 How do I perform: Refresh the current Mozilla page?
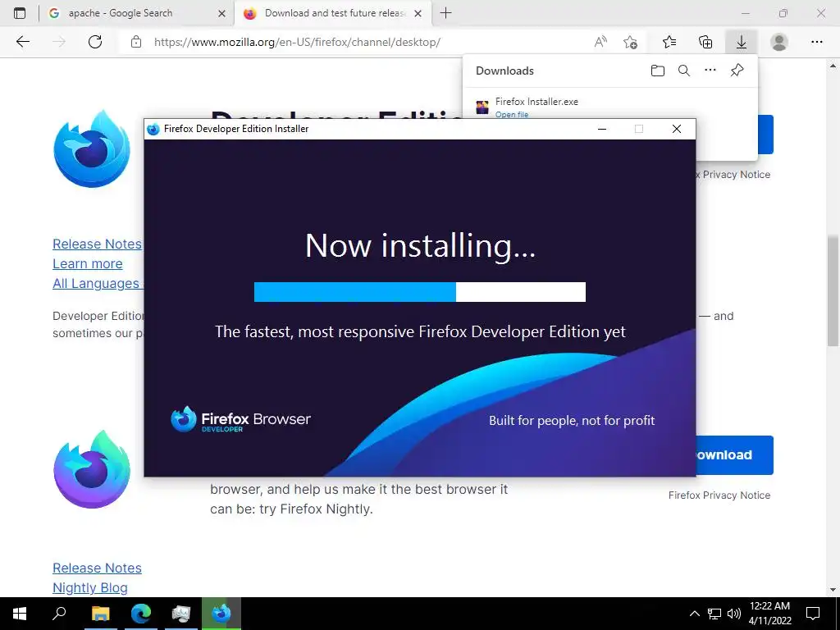click(x=95, y=42)
